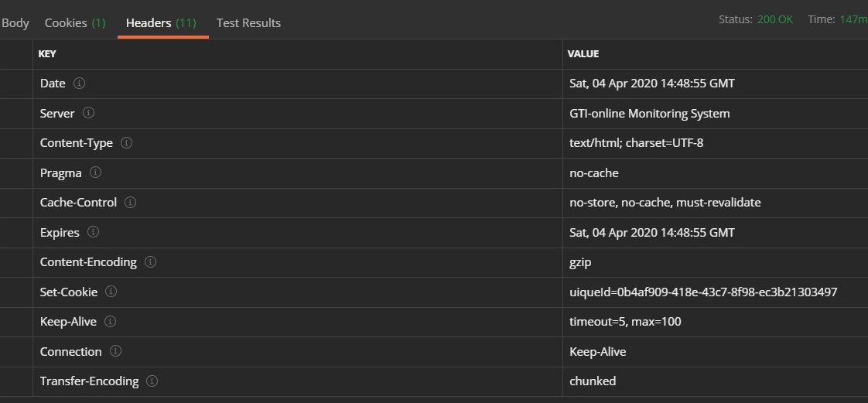The width and height of the screenshot is (868, 403).
Task: Click the 200 OK status text
Action: [x=775, y=19]
